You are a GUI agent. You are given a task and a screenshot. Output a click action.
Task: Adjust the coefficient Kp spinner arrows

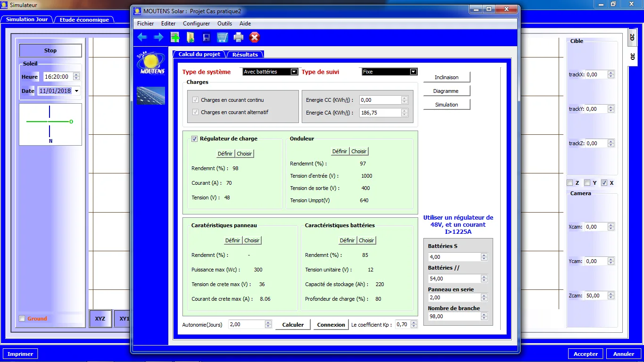click(x=414, y=324)
